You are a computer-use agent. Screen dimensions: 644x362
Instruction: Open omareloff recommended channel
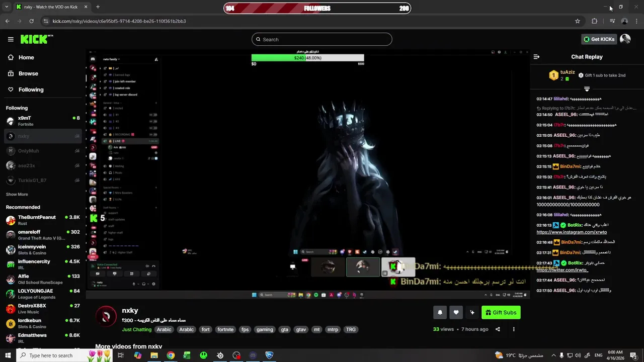[43, 235]
